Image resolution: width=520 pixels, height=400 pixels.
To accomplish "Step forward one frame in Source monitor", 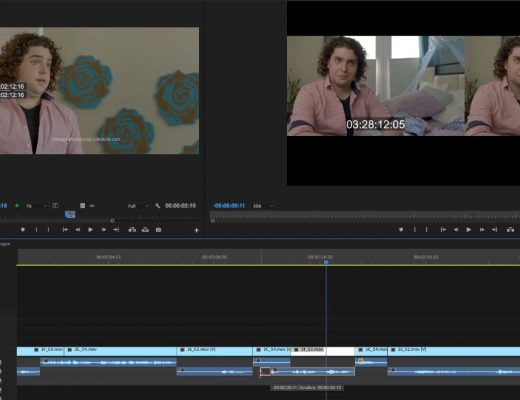I will point(104,230).
